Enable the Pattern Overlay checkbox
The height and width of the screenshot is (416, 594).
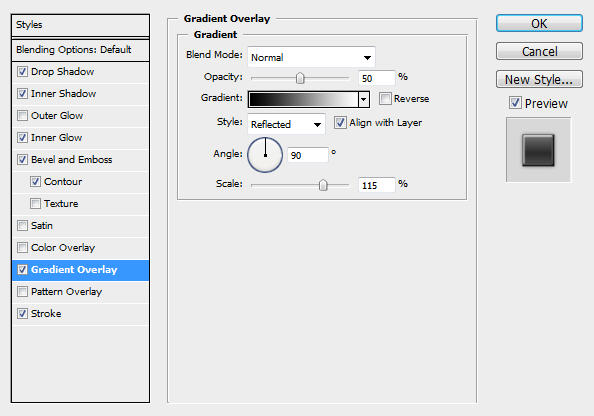click(22, 291)
